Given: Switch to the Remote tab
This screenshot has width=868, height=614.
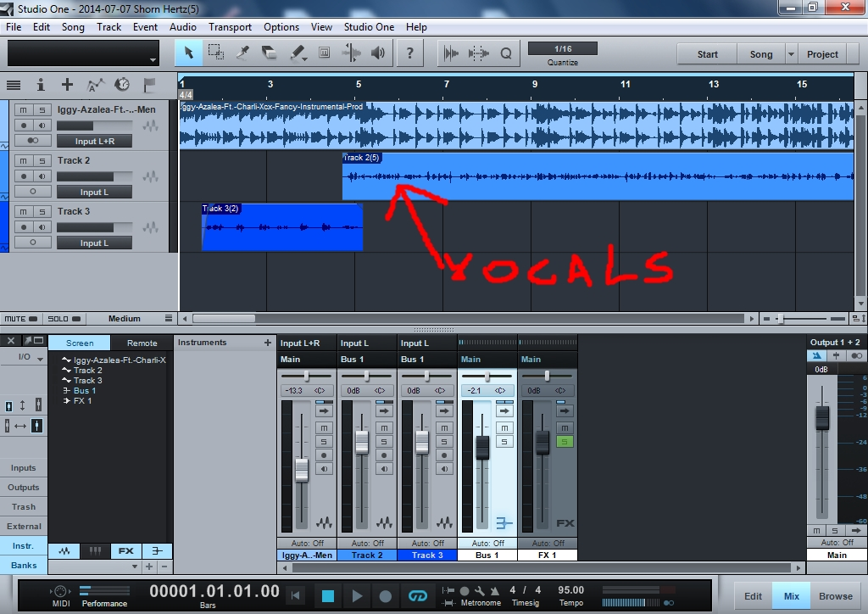Looking at the screenshot, I should coord(142,343).
